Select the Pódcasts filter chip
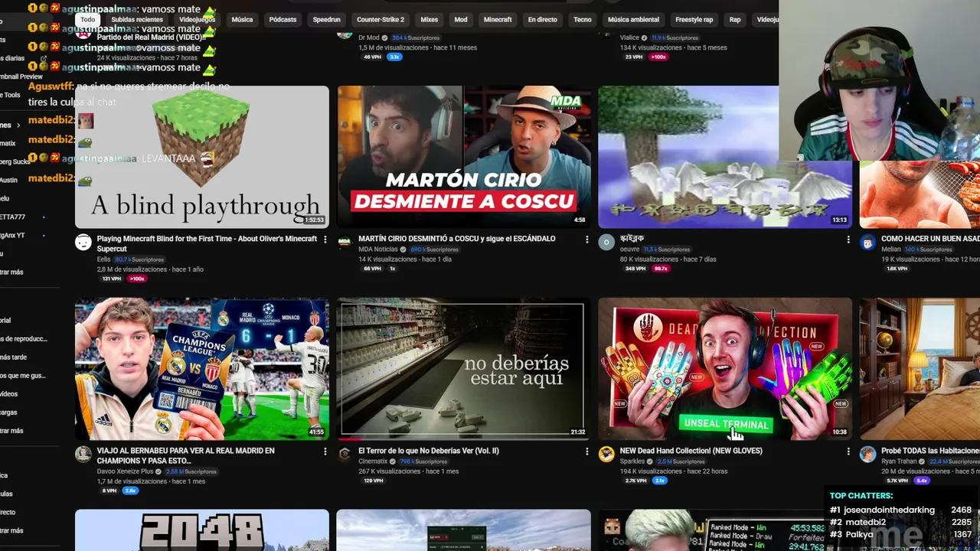The image size is (980, 551). 283,19
